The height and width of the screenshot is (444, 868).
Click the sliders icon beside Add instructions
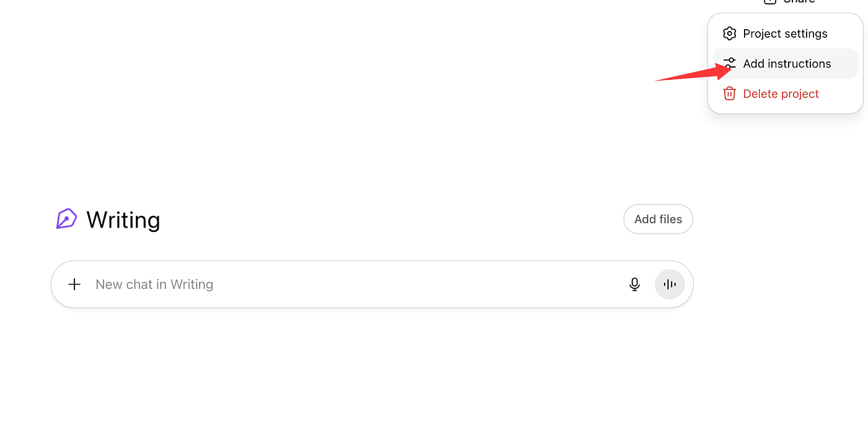(x=730, y=63)
